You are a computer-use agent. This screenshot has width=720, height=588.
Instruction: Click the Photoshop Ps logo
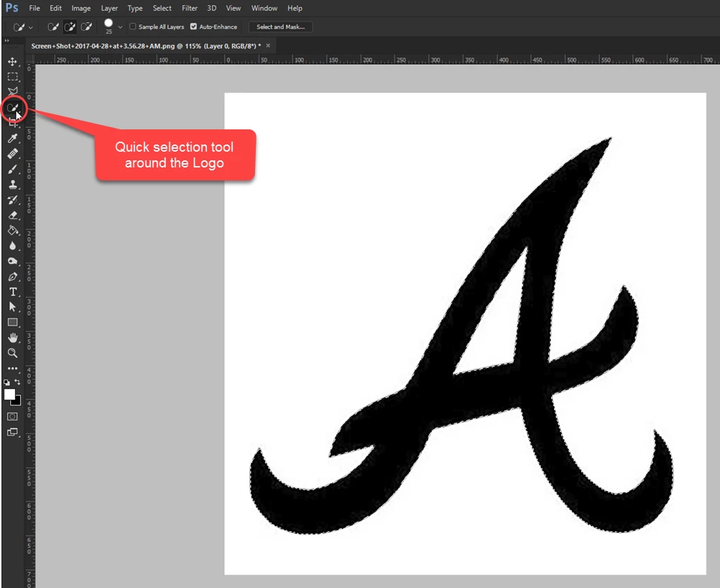point(12,8)
